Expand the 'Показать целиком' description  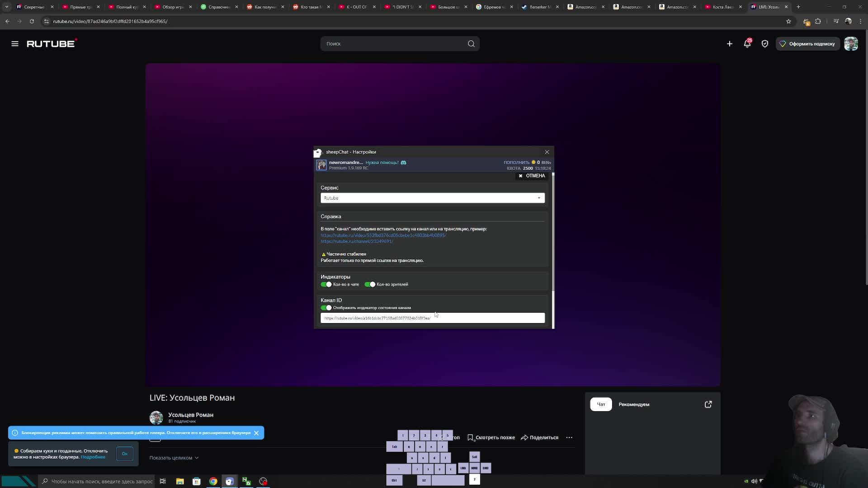point(174,458)
